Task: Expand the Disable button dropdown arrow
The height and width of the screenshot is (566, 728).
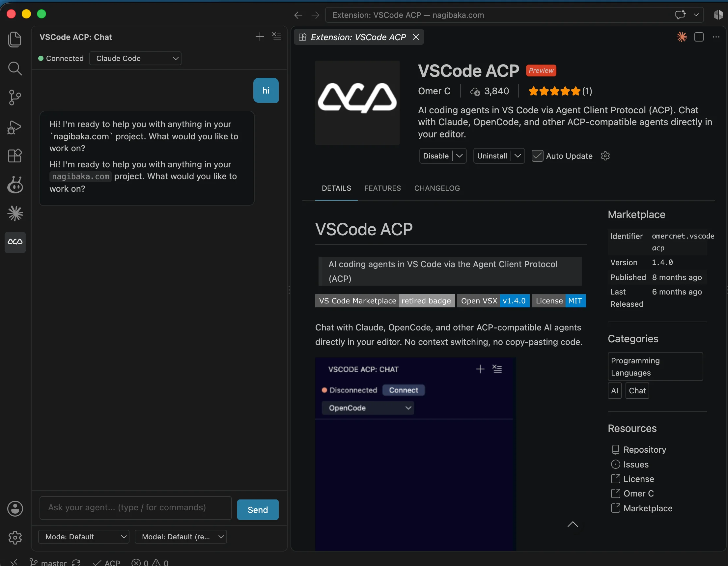Action: (459, 156)
